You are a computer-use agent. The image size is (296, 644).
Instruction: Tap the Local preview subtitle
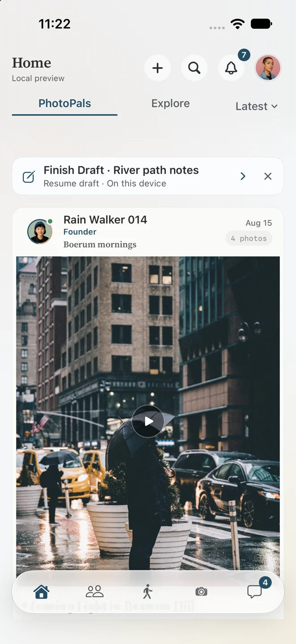click(x=38, y=79)
